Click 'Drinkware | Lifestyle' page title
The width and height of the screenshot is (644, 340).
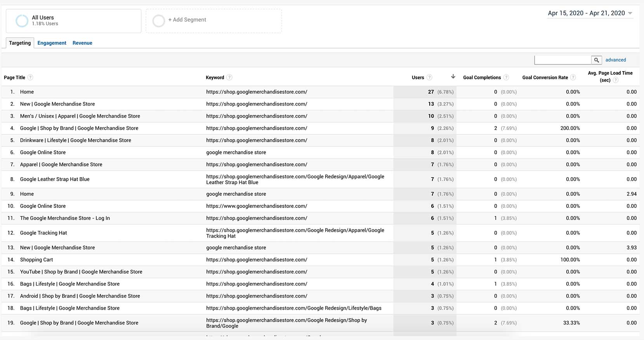point(76,140)
